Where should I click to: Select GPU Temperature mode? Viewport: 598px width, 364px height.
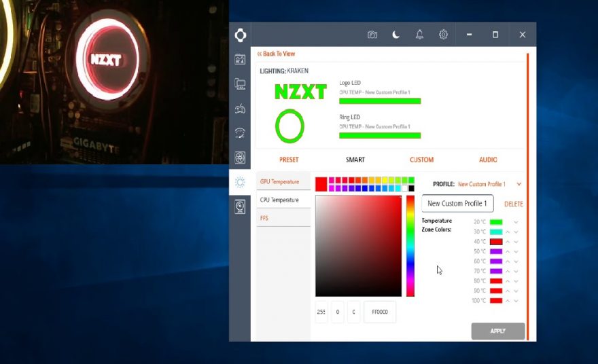283,181
